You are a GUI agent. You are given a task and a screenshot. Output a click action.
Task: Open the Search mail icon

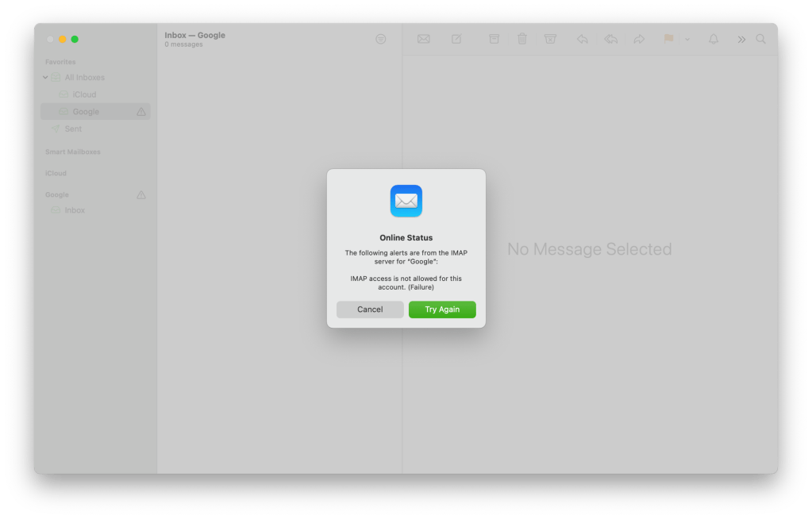tap(760, 38)
